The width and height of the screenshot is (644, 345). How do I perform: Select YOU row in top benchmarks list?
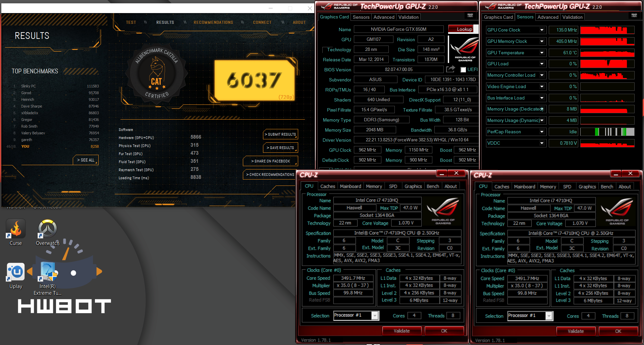pos(53,146)
